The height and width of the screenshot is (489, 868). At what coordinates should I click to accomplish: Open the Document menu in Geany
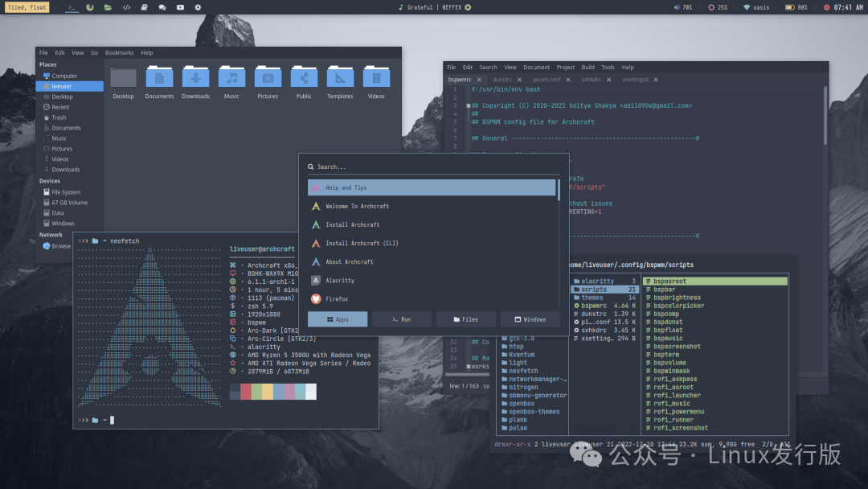(x=535, y=67)
